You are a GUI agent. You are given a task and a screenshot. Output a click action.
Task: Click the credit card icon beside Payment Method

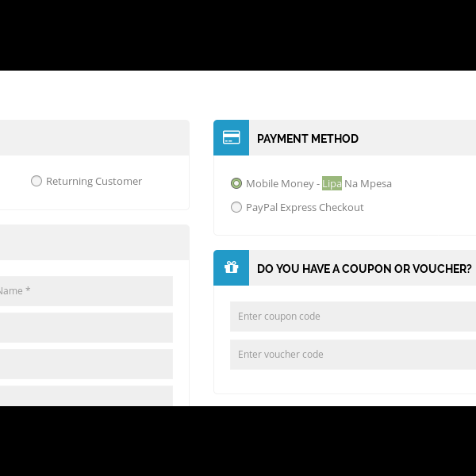click(x=231, y=138)
